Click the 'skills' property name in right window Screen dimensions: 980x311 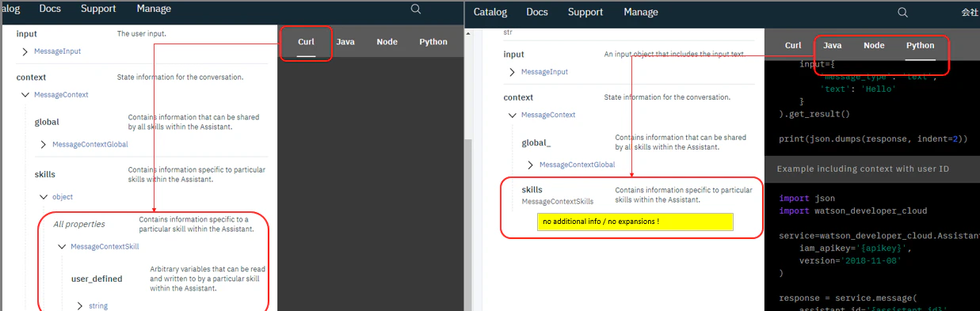532,190
